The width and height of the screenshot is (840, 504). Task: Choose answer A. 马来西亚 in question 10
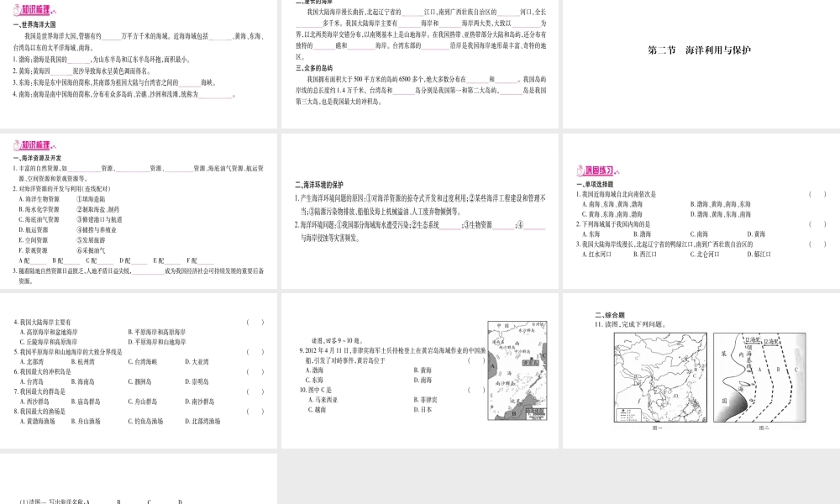click(323, 400)
